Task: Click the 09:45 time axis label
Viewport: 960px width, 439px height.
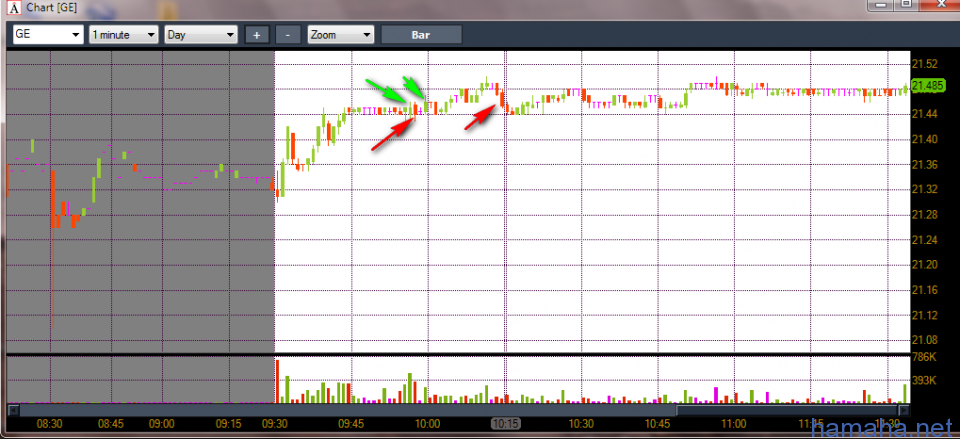Action: tap(351, 424)
